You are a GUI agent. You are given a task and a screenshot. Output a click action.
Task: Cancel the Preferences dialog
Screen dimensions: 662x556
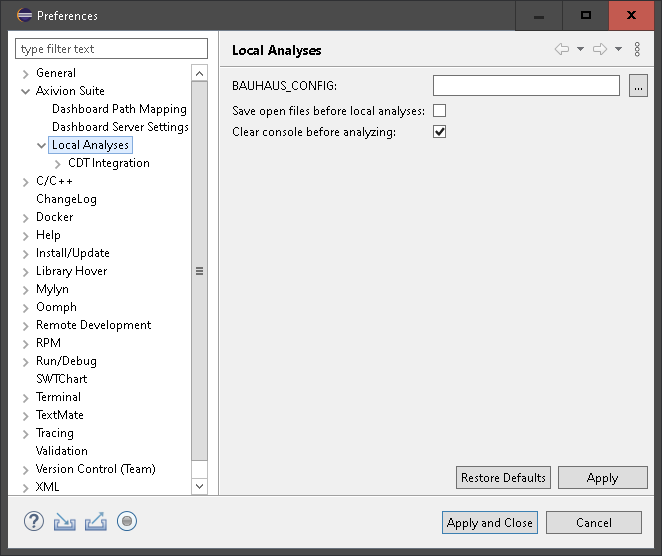click(x=594, y=523)
